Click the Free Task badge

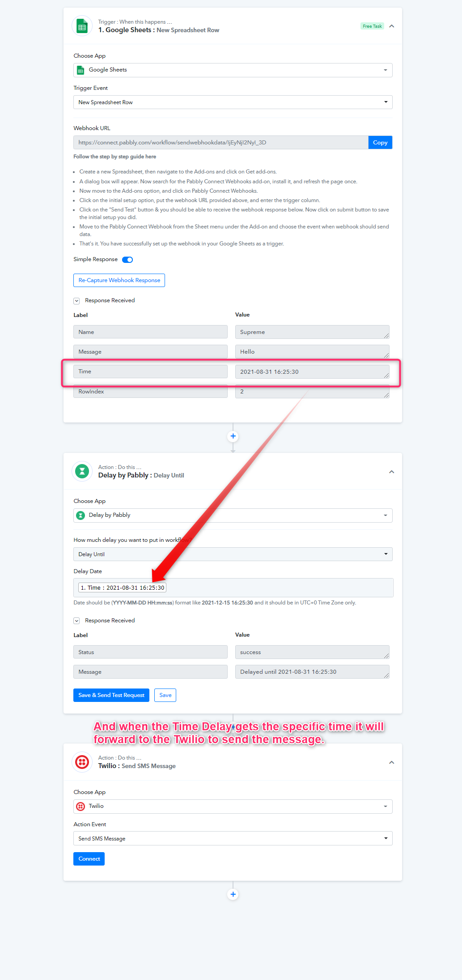tap(372, 26)
